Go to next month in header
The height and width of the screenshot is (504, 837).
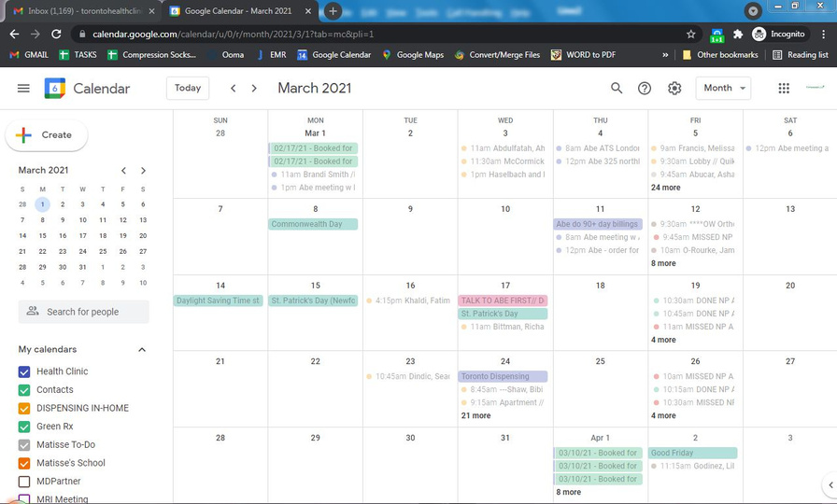point(257,88)
